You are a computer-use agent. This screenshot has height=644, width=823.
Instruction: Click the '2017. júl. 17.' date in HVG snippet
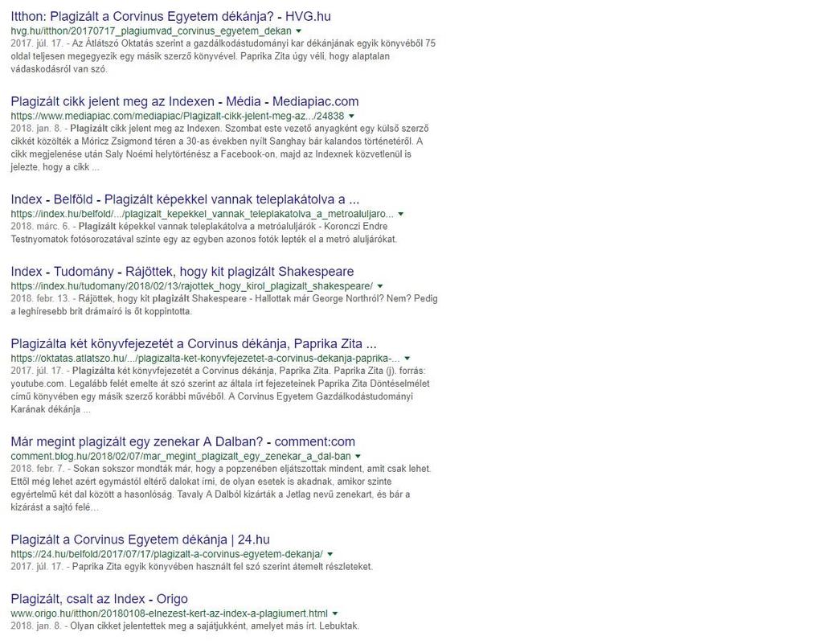(x=37, y=43)
